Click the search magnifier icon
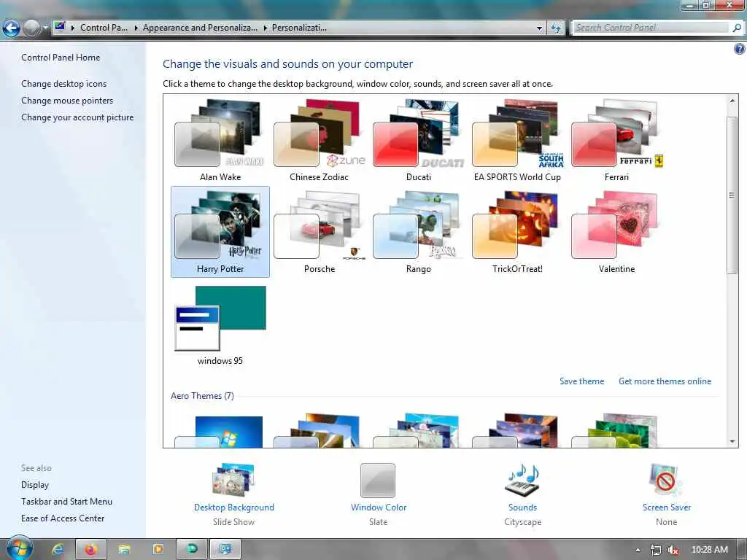The height and width of the screenshot is (560, 747). [x=737, y=28]
